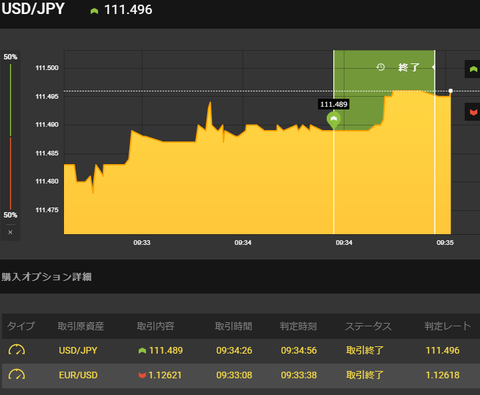This screenshot has height=395, width=480.
Task: Click the clock icon beside 終了
Action: pyautogui.click(x=381, y=67)
